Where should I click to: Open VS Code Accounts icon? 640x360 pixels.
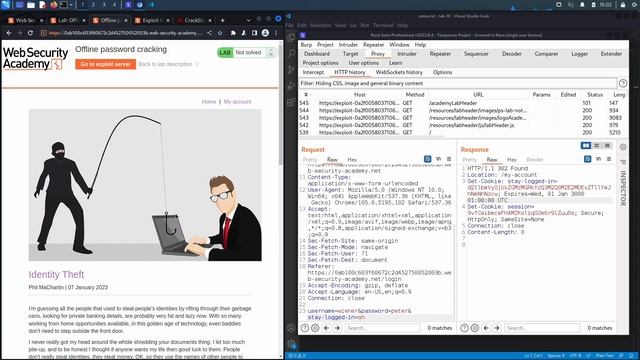click(291, 328)
